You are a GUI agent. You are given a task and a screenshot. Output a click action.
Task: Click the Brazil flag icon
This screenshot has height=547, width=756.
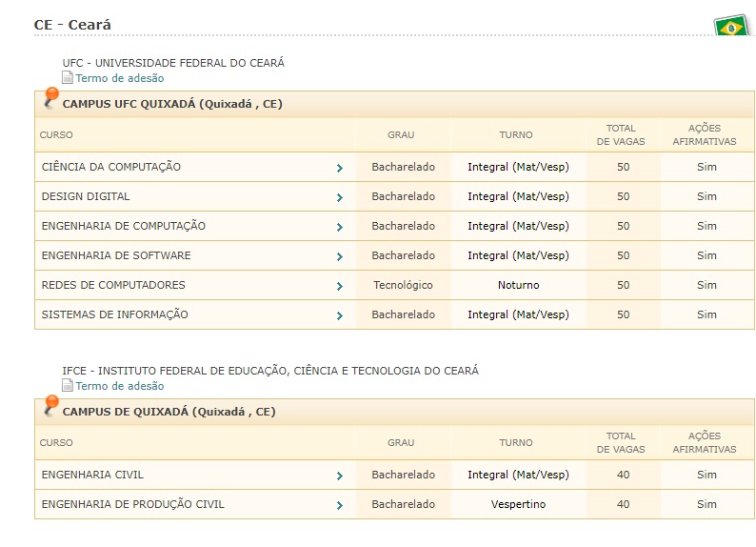(731, 26)
